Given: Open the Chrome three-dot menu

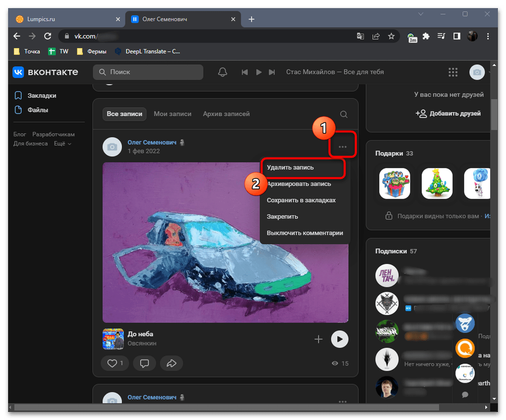Looking at the screenshot, I should click(x=488, y=36).
